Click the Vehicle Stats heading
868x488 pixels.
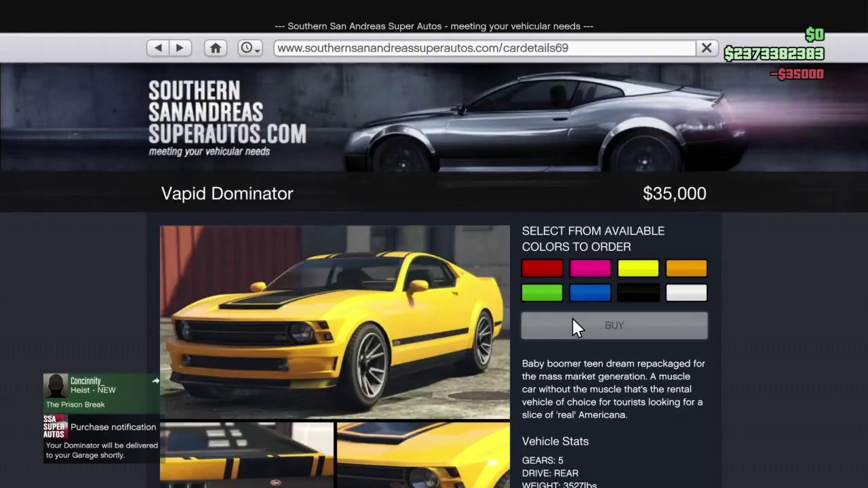click(x=555, y=441)
